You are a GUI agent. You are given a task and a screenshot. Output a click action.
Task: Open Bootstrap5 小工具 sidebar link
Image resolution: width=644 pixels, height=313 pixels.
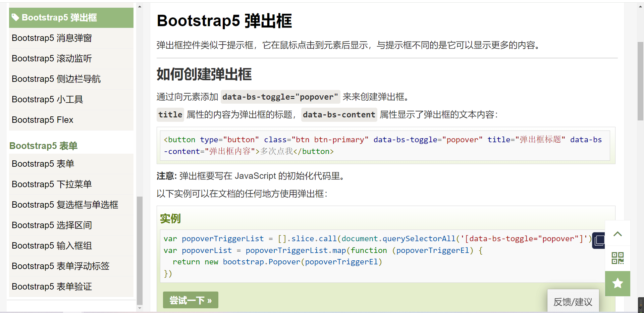47,100
